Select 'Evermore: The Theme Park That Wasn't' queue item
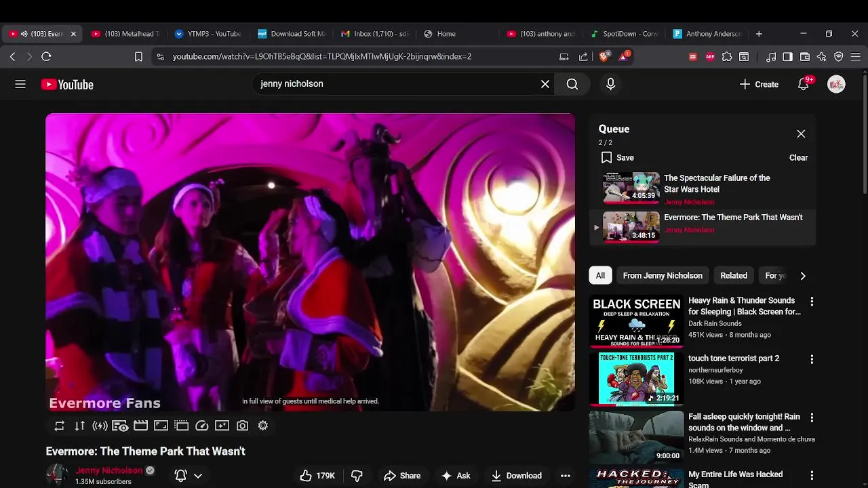Viewport: 868px width, 488px height. point(703,226)
